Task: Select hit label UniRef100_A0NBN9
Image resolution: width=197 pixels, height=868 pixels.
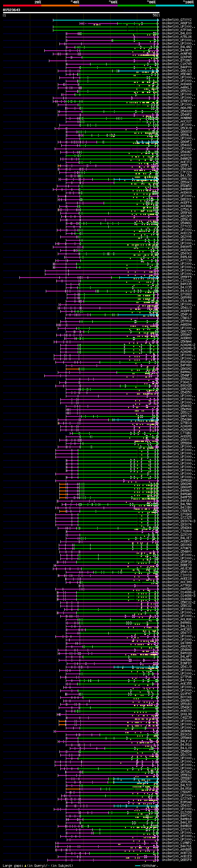Action: click(x=177, y=118)
